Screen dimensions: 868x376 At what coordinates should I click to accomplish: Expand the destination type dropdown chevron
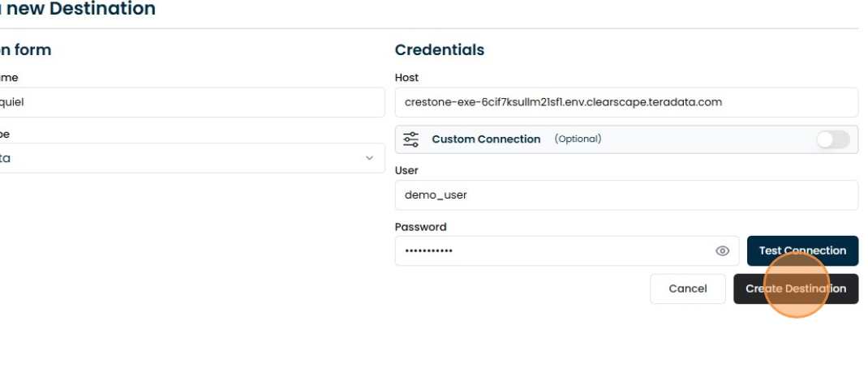(x=370, y=158)
